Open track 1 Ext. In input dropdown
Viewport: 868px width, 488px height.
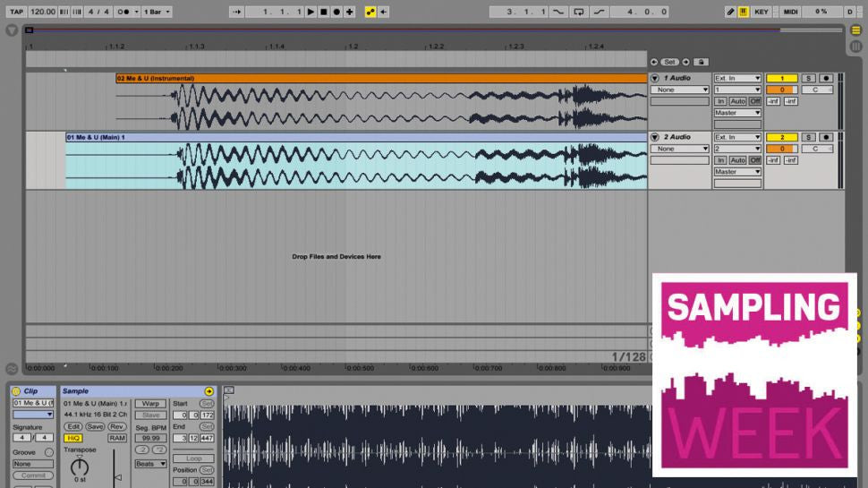(737, 78)
